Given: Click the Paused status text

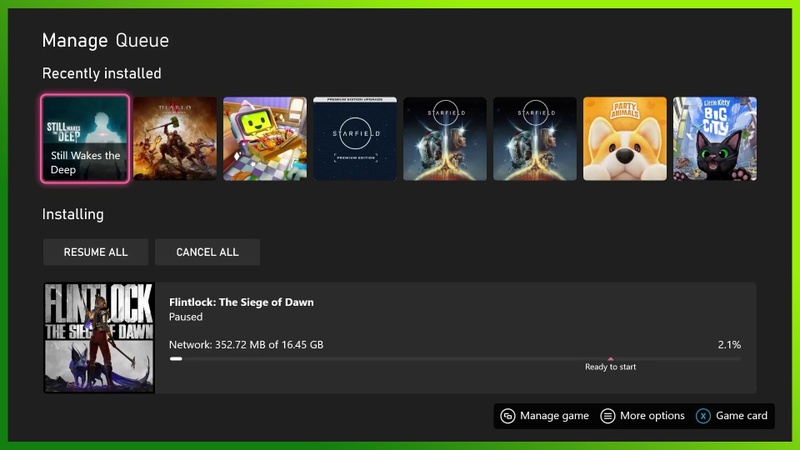Looking at the screenshot, I should [x=186, y=317].
